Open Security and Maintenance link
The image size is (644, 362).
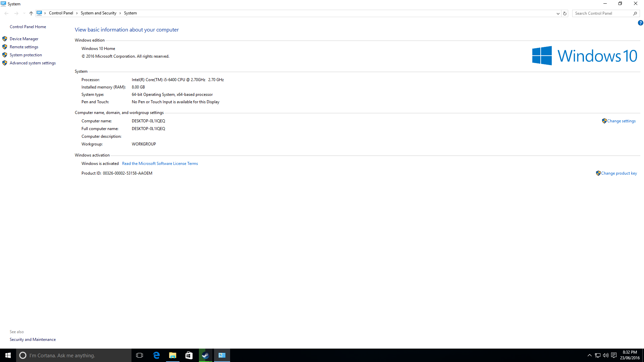[33, 340]
